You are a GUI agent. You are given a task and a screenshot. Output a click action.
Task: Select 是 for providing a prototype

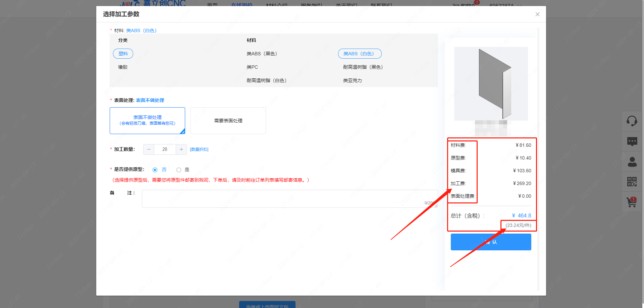179,170
